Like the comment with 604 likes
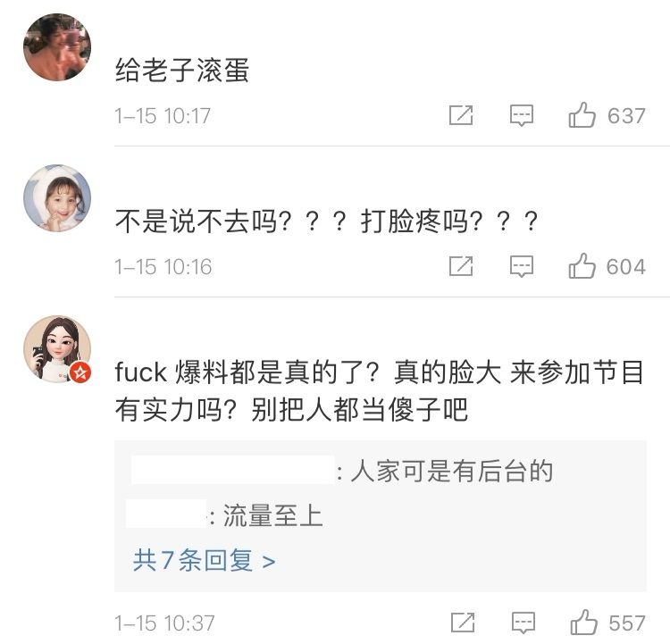This screenshot has width=670, height=644. (582, 266)
